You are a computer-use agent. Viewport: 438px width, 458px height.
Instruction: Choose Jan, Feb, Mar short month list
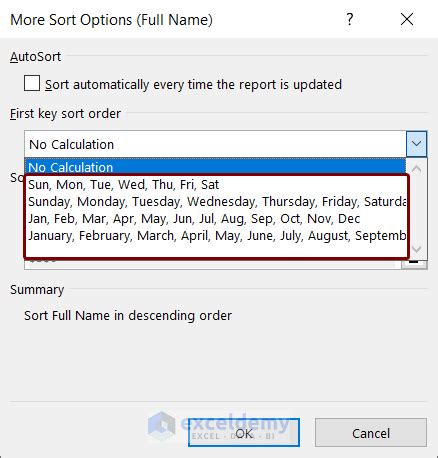(215, 219)
